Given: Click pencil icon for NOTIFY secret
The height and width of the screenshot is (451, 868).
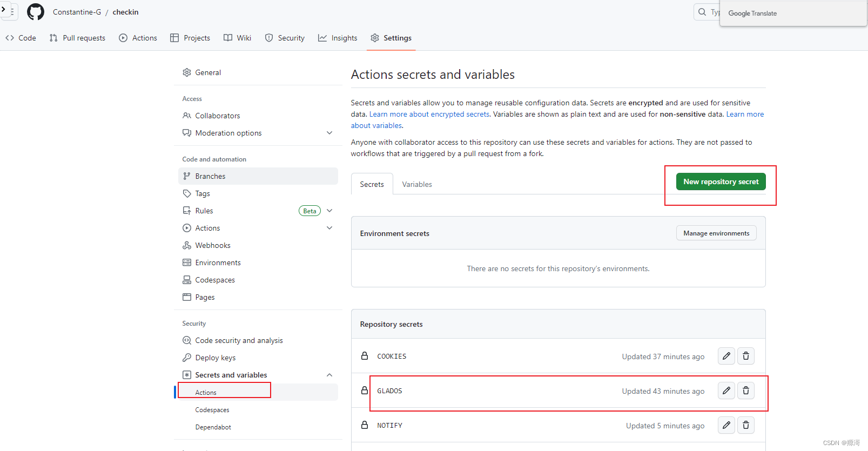Looking at the screenshot, I should 726,425.
